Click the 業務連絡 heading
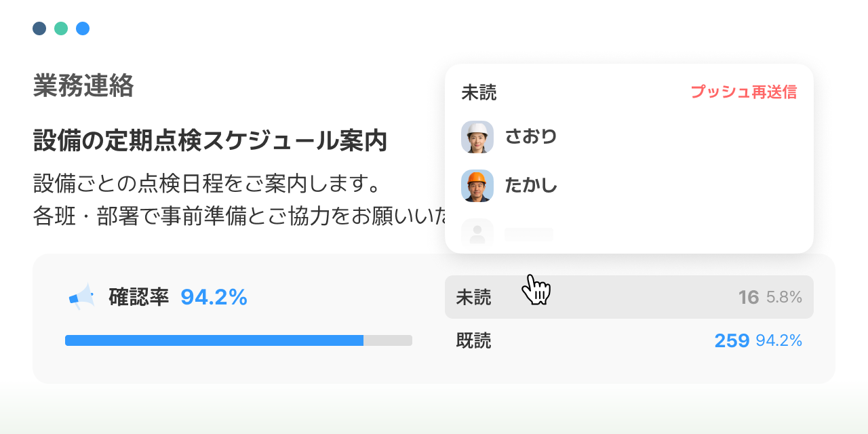This screenshot has width=868, height=434. click(x=83, y=86)
